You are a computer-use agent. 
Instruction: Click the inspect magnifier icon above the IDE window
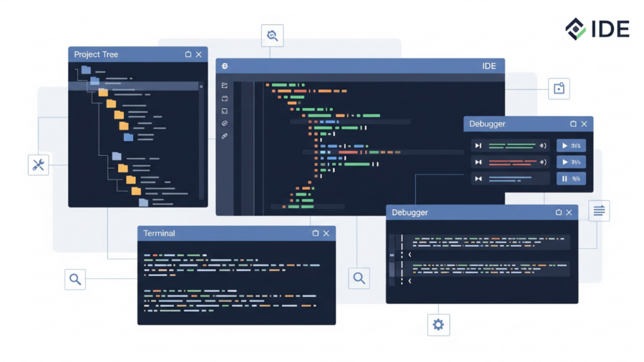click(x=272, y=35)
